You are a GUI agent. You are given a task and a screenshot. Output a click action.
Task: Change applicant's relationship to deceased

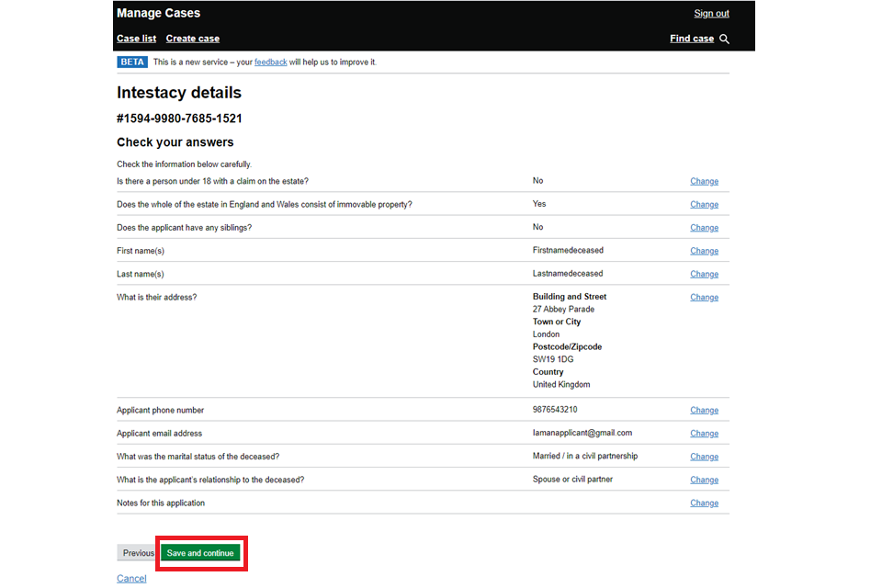704,480
